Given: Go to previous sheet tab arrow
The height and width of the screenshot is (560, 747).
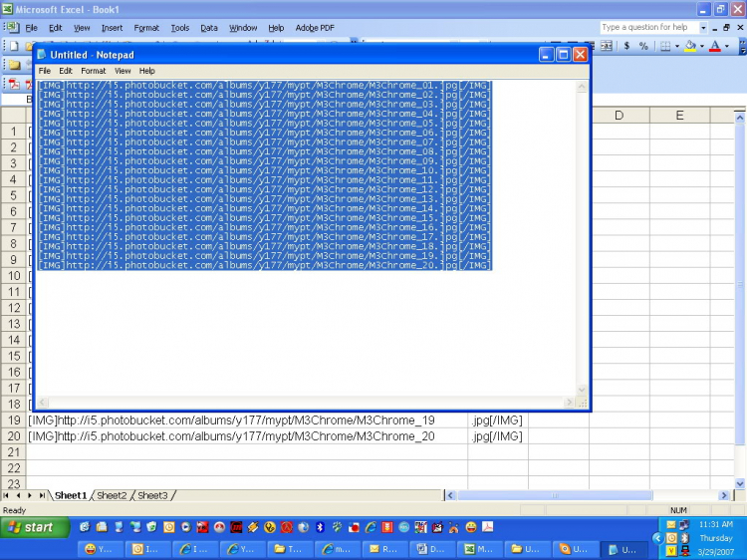Looking at the screenshot, I should (x=18, y=495).
